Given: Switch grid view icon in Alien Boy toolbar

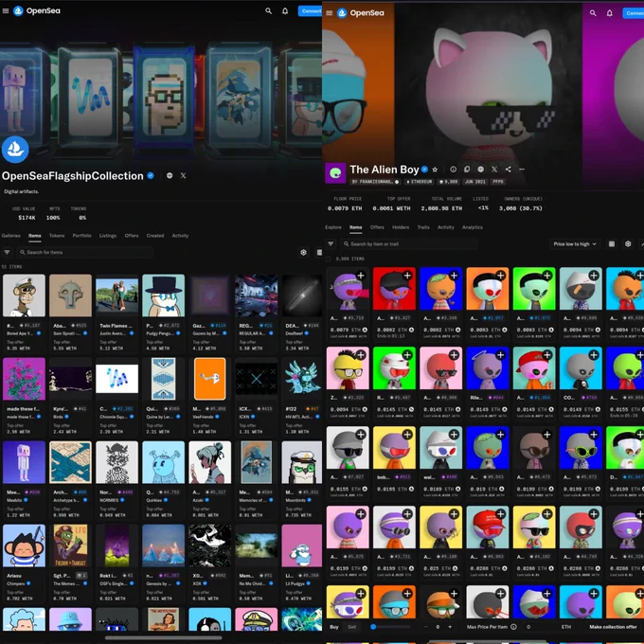Looking at the screenshot, I should click(612, 244).
